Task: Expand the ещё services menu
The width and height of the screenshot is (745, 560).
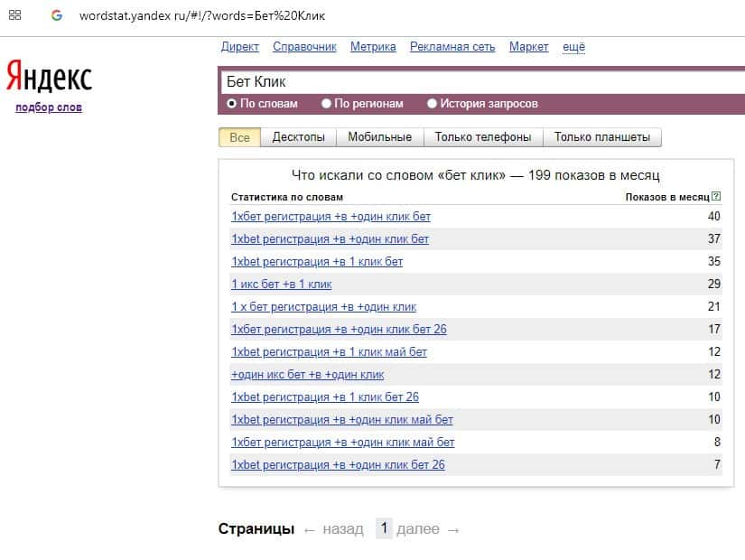Action: point(574,47)
